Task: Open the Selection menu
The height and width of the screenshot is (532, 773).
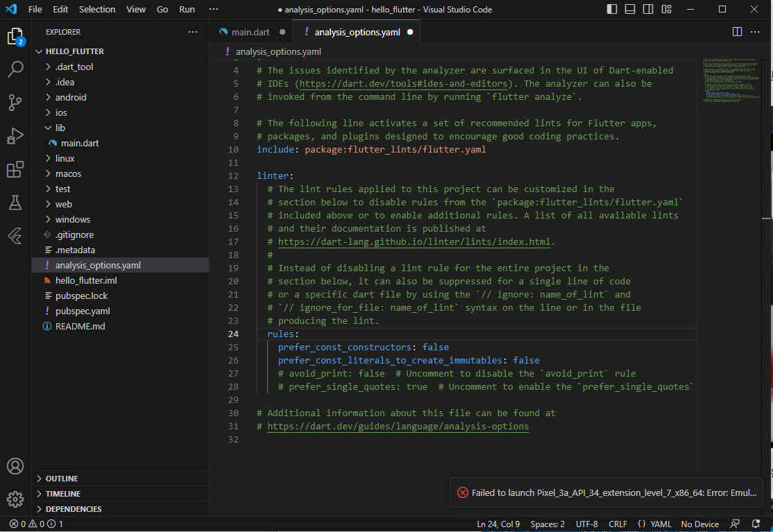Action: (x=97, y=9)
